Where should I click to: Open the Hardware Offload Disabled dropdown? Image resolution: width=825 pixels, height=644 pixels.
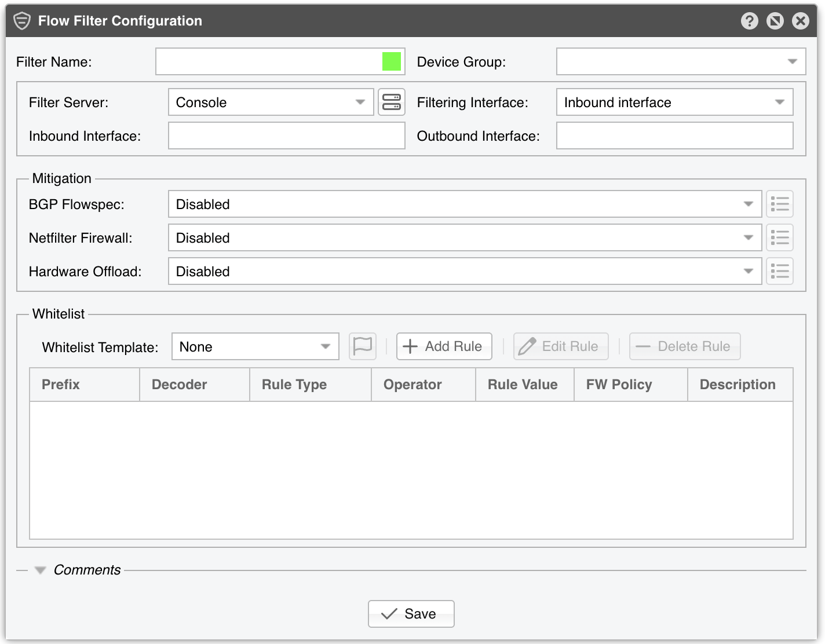(465, 271)
